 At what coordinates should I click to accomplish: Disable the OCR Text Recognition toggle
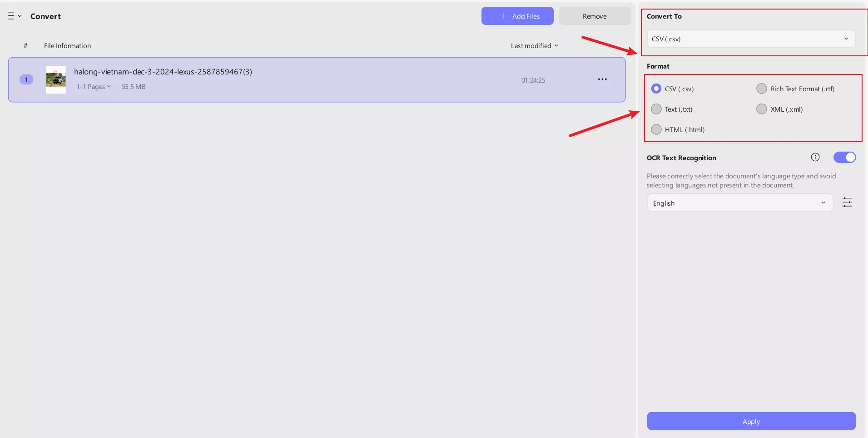pyautogui.click(x=844, y=157)
